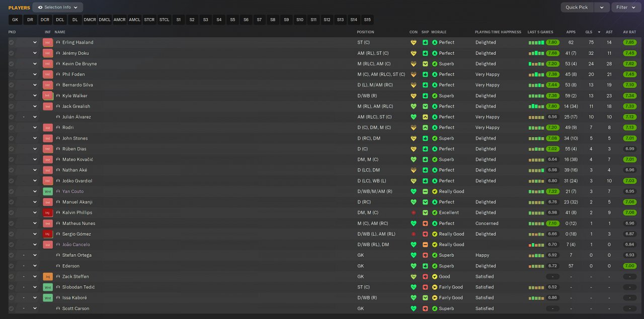Click Phil Foden's morale icon
Image resolution: width=644 pixels, height=319 pixels.
(x=435, y=74)
